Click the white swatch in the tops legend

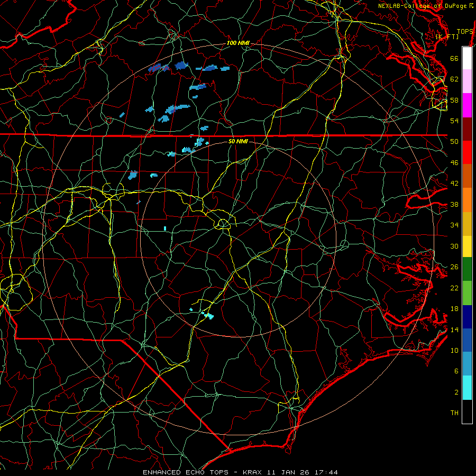coord(467,58)
